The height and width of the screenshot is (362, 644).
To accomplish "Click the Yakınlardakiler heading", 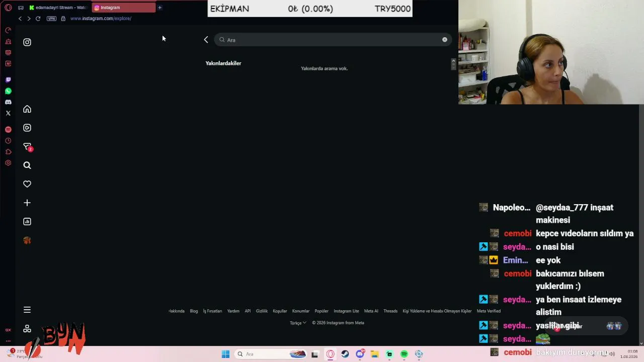I will click(x=223, y=63).
